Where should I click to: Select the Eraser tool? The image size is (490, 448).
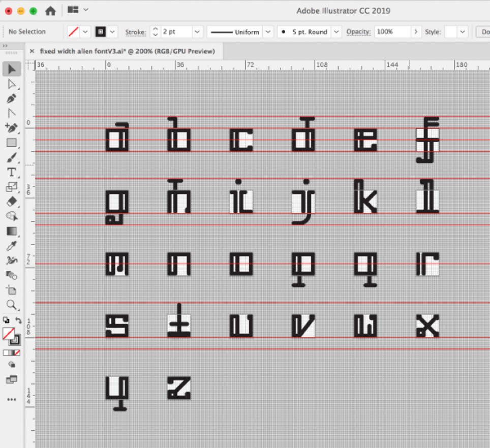(12, 202)
